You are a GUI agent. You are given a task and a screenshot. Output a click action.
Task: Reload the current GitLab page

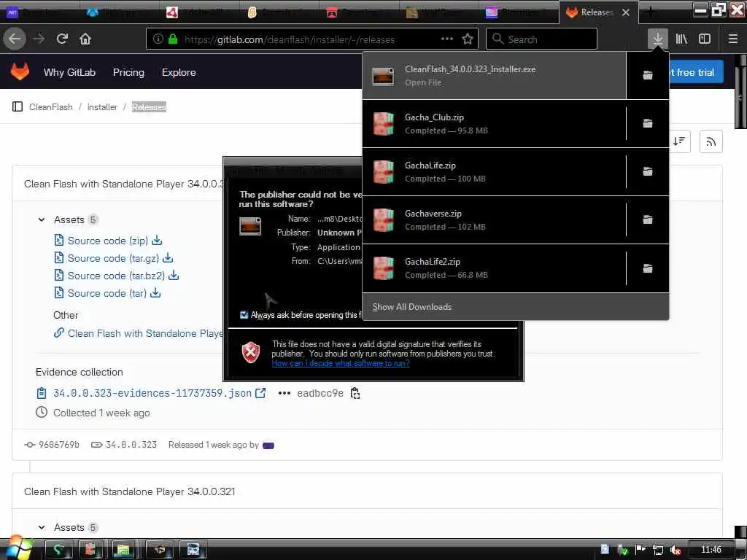click(63, 39)
